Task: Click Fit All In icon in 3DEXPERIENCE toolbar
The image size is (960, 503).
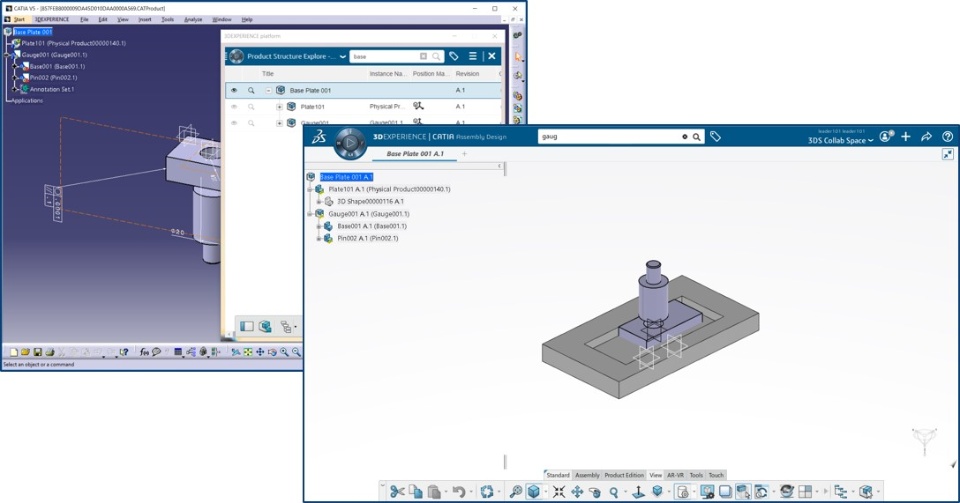Action: [558, 491]
